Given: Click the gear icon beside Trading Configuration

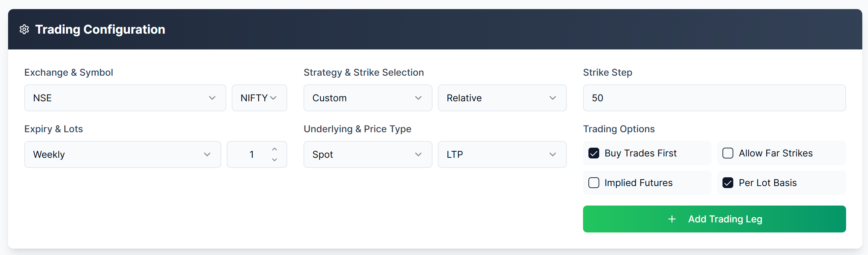Looking at the screenshot, I should [24, 29].
